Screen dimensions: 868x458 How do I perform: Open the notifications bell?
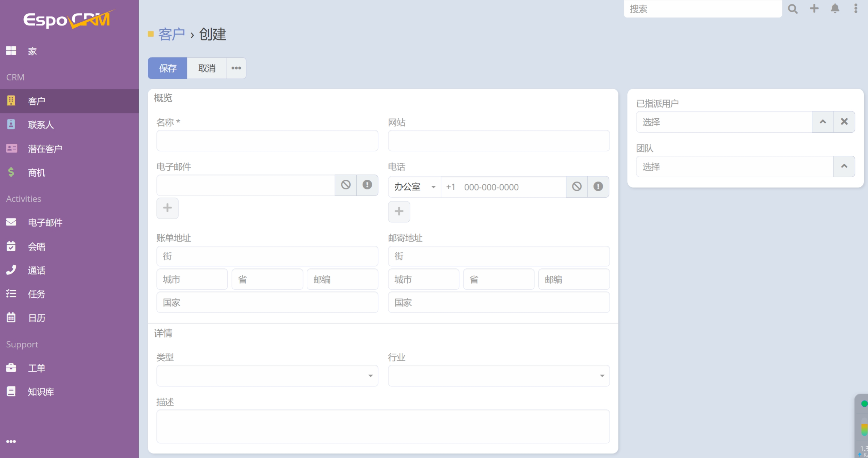[835, 9]
